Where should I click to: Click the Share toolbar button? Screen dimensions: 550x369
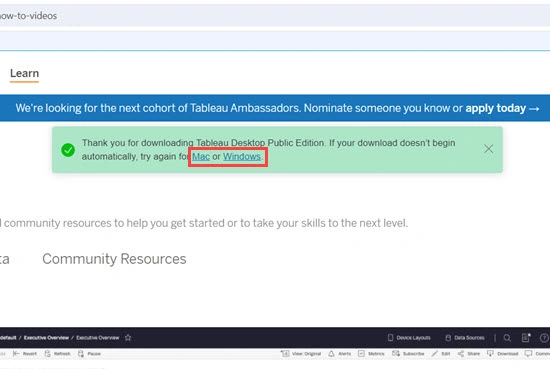[469, 354]
